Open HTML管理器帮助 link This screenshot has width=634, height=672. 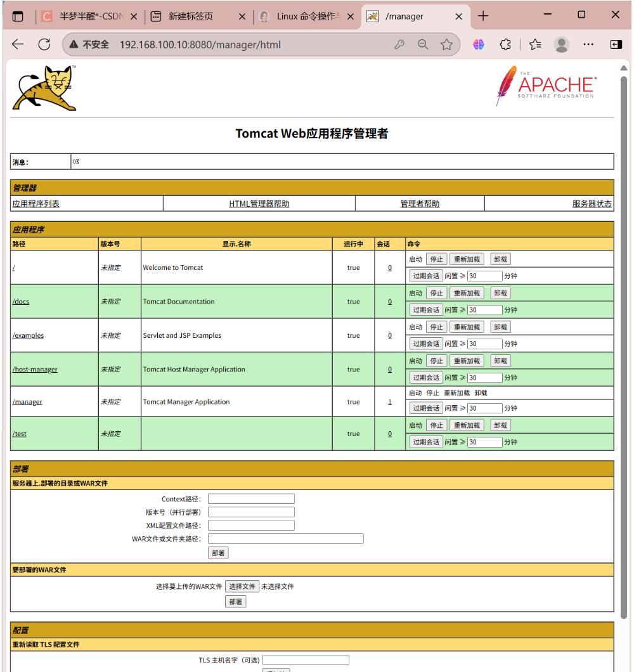[259, 204]
